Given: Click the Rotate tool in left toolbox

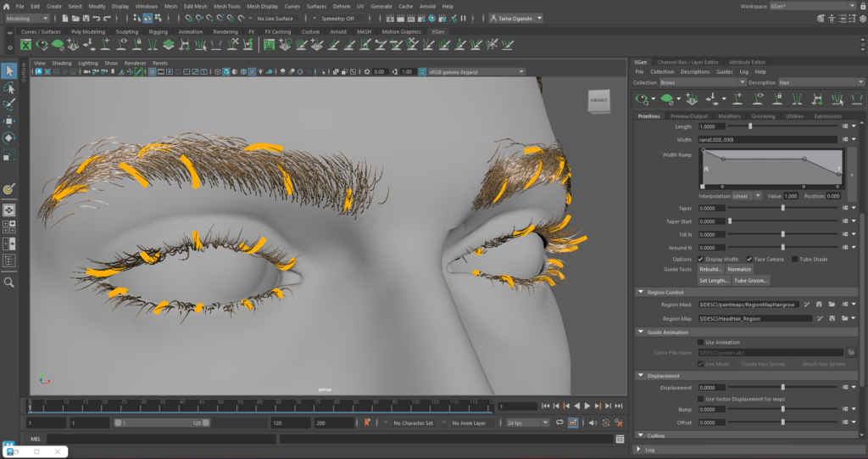Looking at the screenshot, I should 9,138.
